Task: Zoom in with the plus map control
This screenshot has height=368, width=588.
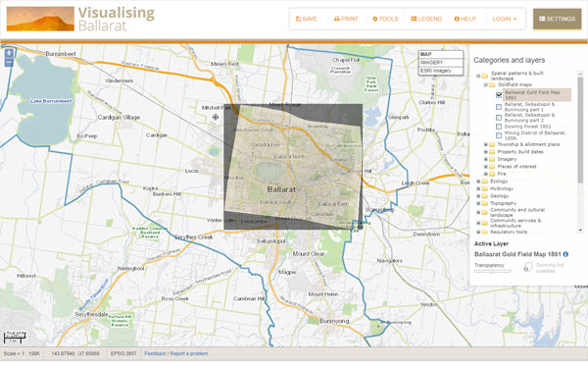Action: coord(9,53)
